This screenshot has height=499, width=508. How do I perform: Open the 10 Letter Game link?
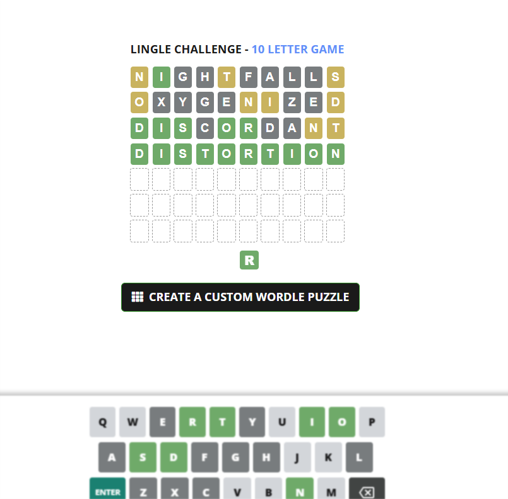click(298, 49)
